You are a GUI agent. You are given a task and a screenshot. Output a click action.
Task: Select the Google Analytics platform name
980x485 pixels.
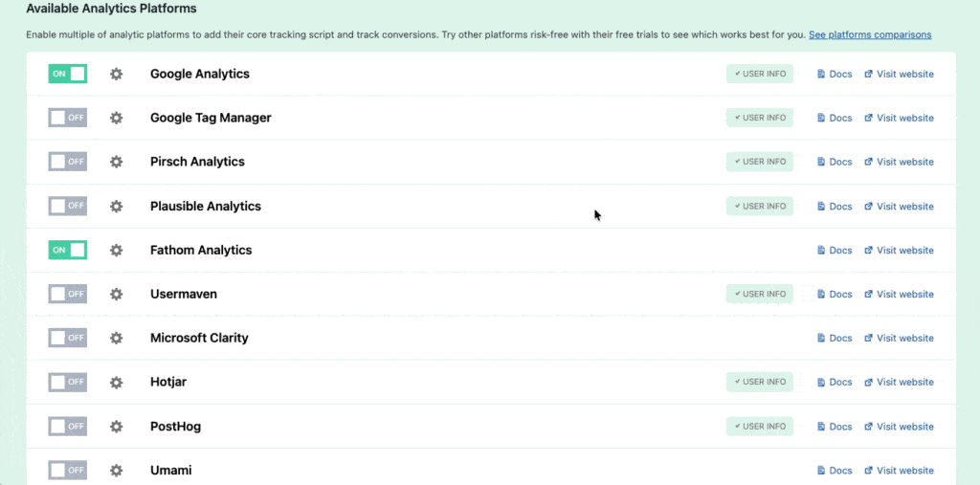[x=199, y=74]
